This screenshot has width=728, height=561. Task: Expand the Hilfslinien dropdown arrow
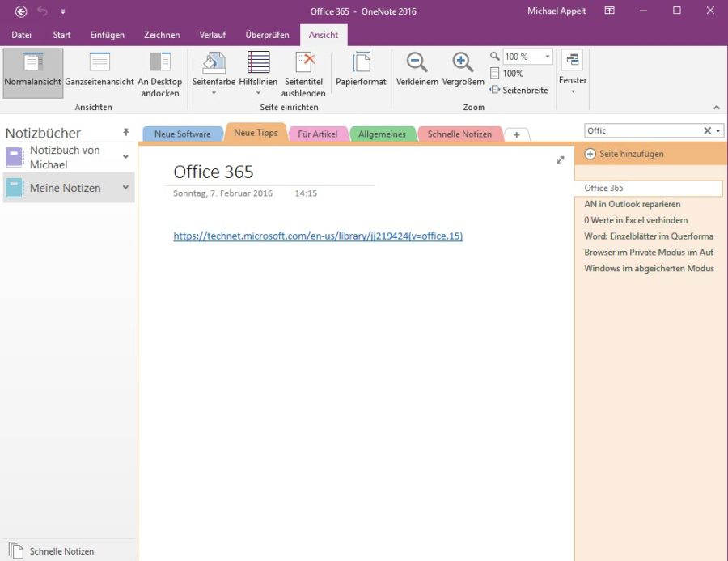pos(258,93)
